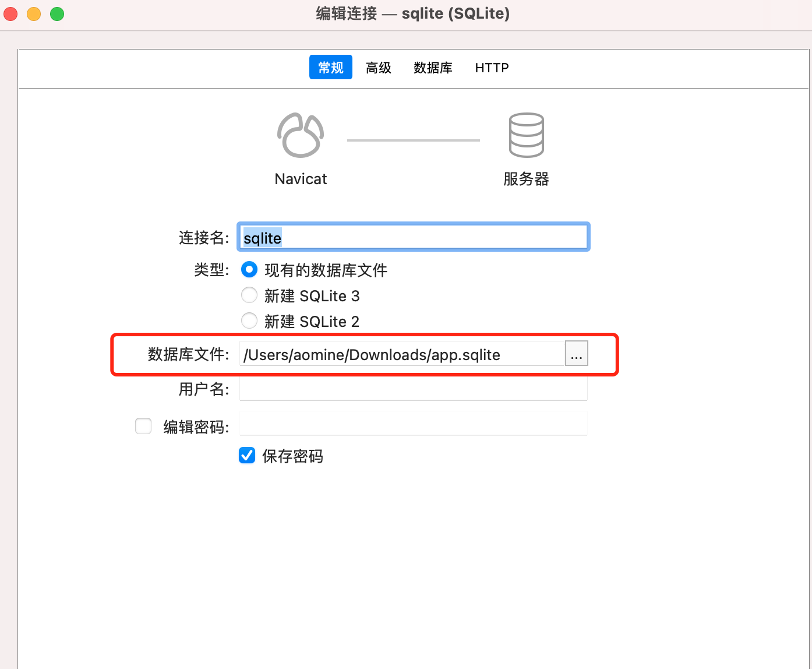Choose 新建 SQLite 3 option
The image size is (812, 669).
coord(249,295)
